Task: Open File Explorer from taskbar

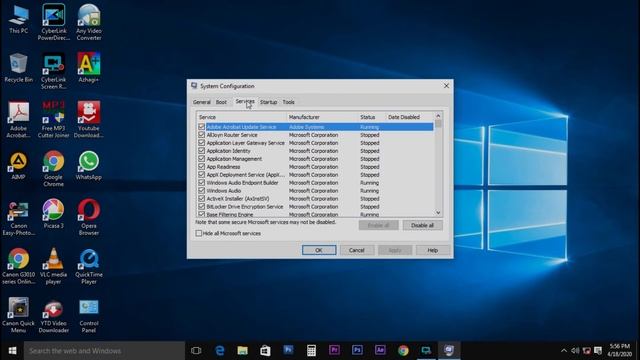Action: coord(242,350)
